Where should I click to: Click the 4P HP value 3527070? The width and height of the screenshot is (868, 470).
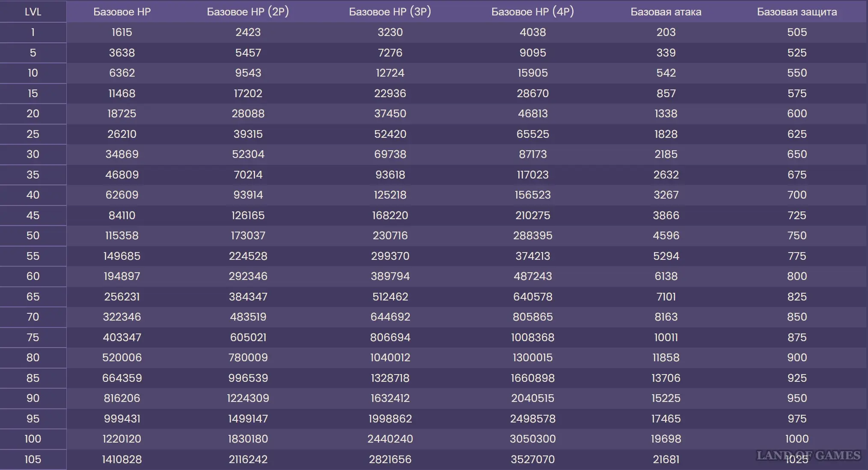tap(532, 459)
